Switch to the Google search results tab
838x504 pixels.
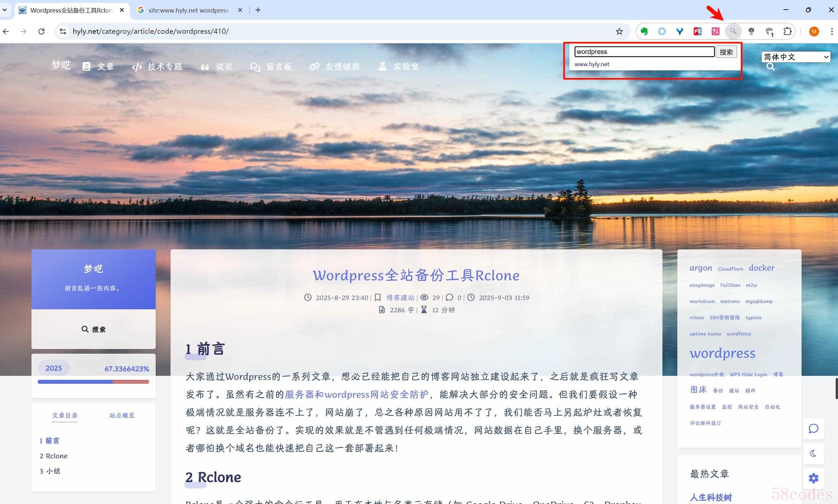(188, 10)
